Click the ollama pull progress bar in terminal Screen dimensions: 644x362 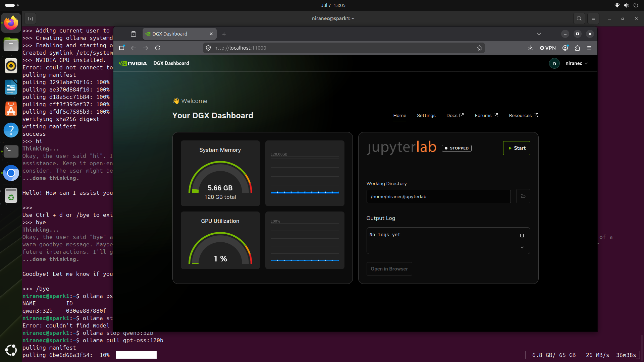tap(136, 355)
